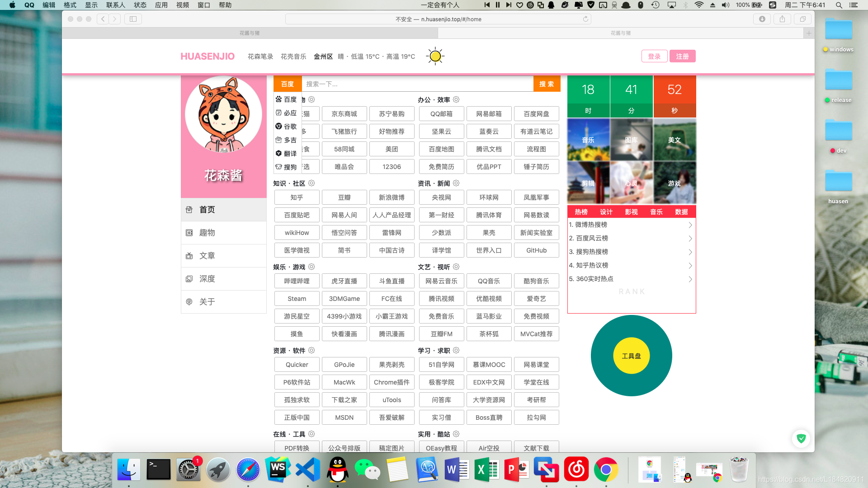Open the 网易云音乐 link button
This screenshot has width=868, height=488.
[x=441, y=281]
